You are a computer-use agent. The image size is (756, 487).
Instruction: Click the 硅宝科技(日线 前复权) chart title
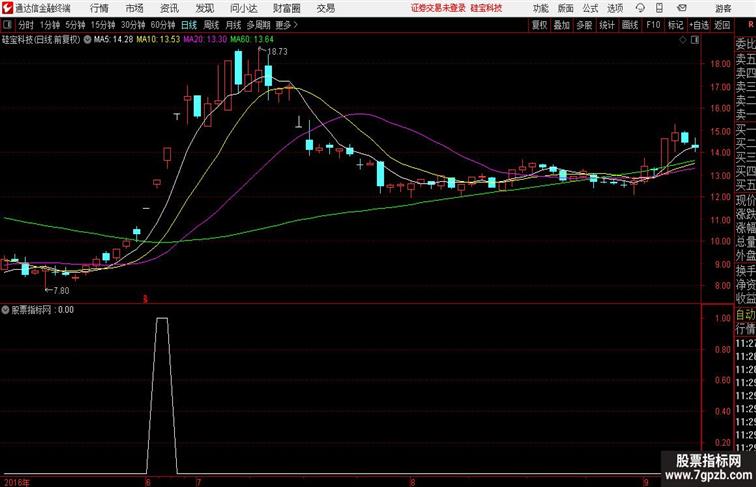41,40
